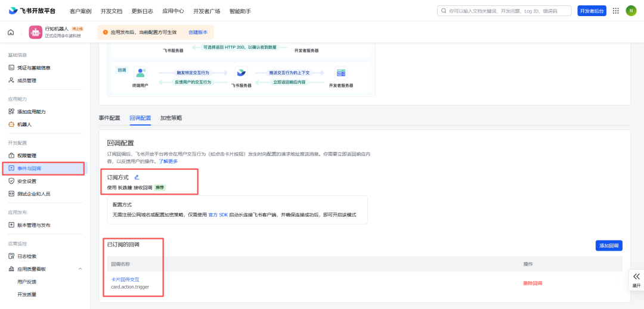Image resolution: width=644 pixels, height=309 pixels.
Task: Click the 停上线 status badge
Action: point(77,29)
